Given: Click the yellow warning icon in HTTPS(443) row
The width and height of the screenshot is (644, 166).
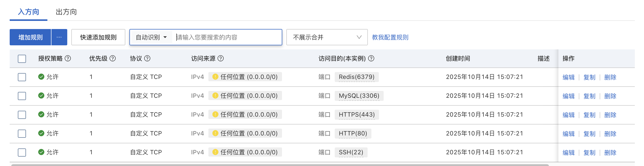Looking at the screenshot, I should [x=215, y=114].
